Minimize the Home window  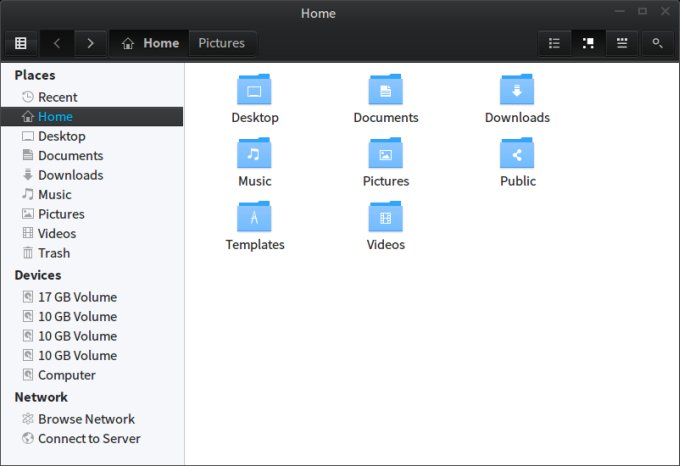point(619,11)
